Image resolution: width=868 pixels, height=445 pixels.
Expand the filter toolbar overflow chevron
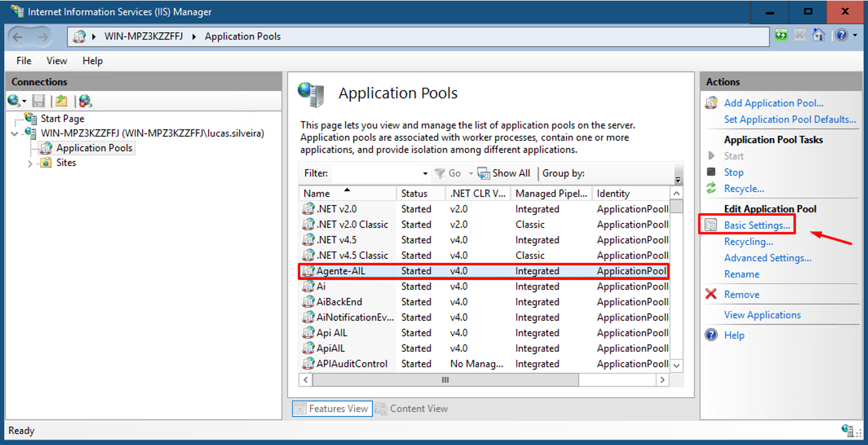click(x=678, y=180)
